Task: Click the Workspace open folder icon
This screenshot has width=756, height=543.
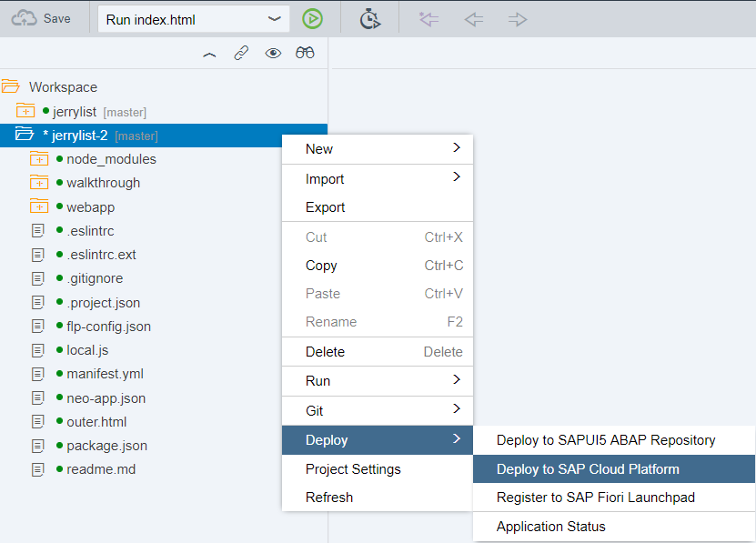Action: click(10, 86)
